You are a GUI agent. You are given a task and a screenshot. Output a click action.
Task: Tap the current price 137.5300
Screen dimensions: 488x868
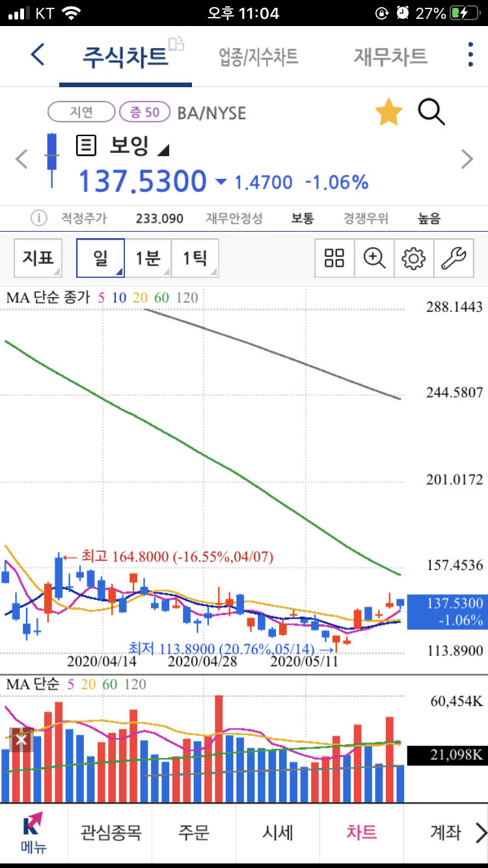142,182
